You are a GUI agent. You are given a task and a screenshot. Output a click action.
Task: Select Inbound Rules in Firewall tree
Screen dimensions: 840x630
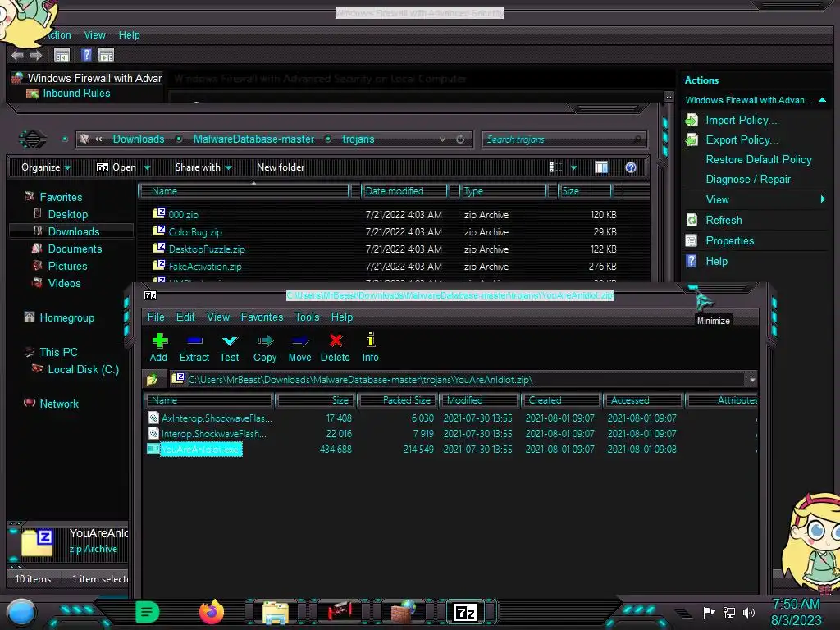pos(76,94)
